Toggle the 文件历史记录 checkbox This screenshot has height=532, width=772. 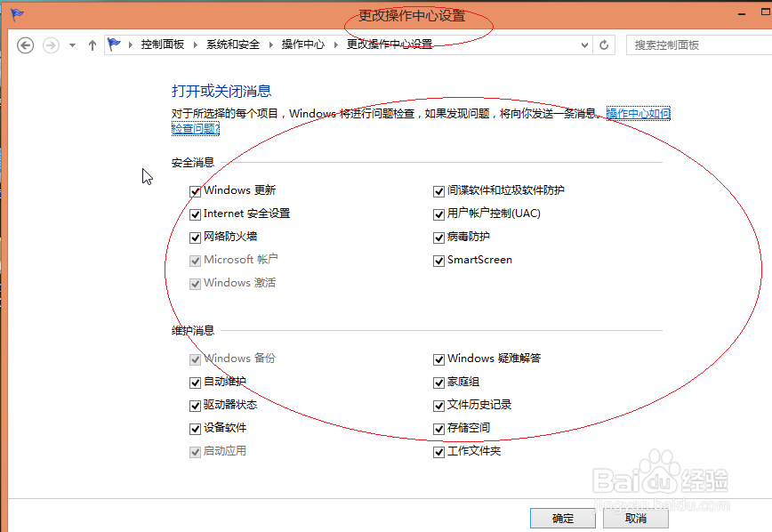tap(438, 406)
